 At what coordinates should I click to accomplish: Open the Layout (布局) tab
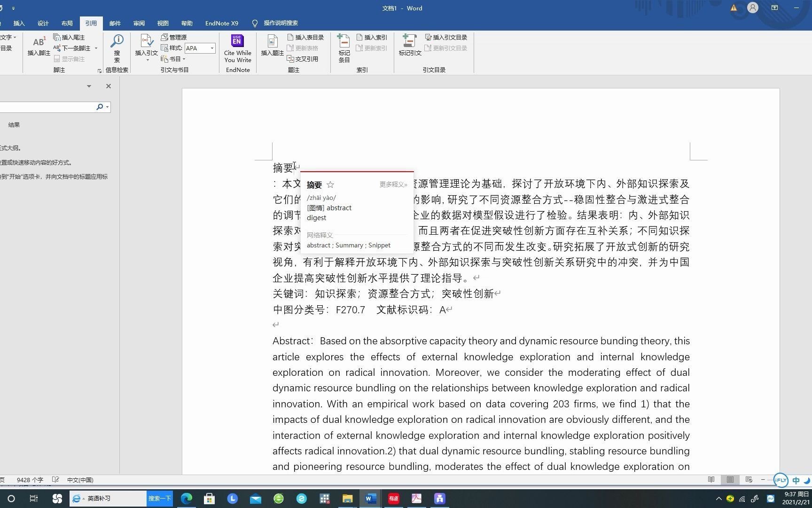[67, 23]
